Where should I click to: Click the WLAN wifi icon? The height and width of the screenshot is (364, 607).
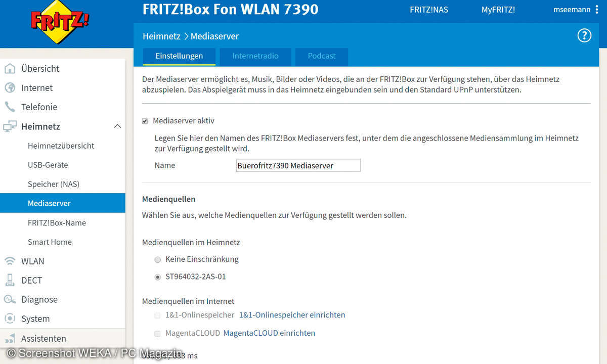click(x=10, y=261)
